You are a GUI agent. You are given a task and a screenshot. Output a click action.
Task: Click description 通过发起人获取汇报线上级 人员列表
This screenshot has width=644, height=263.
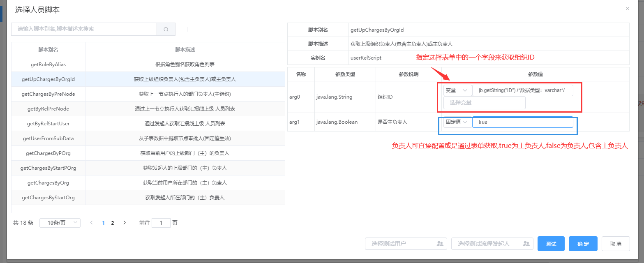[185, 124]
